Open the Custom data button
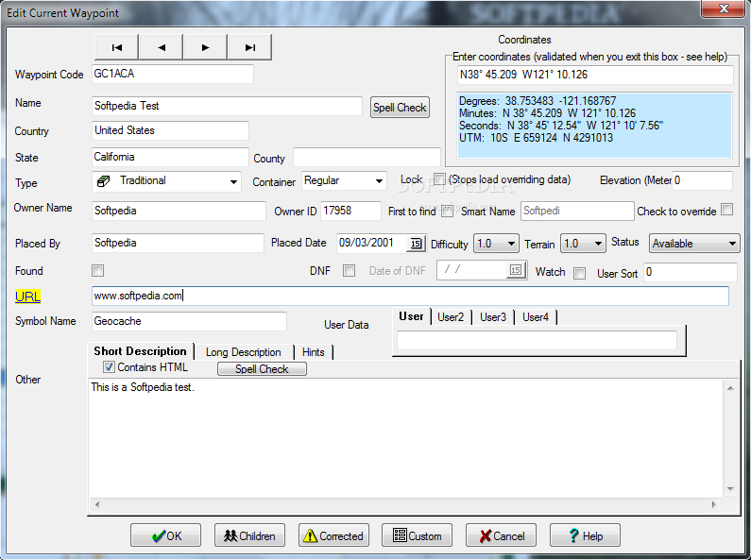This screenshot has height=560, width=751. point(418,535)
